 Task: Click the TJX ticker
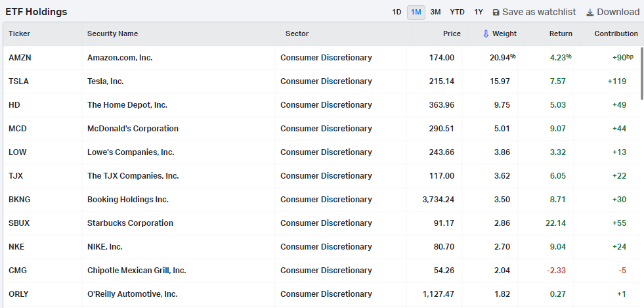pos(16,176)
